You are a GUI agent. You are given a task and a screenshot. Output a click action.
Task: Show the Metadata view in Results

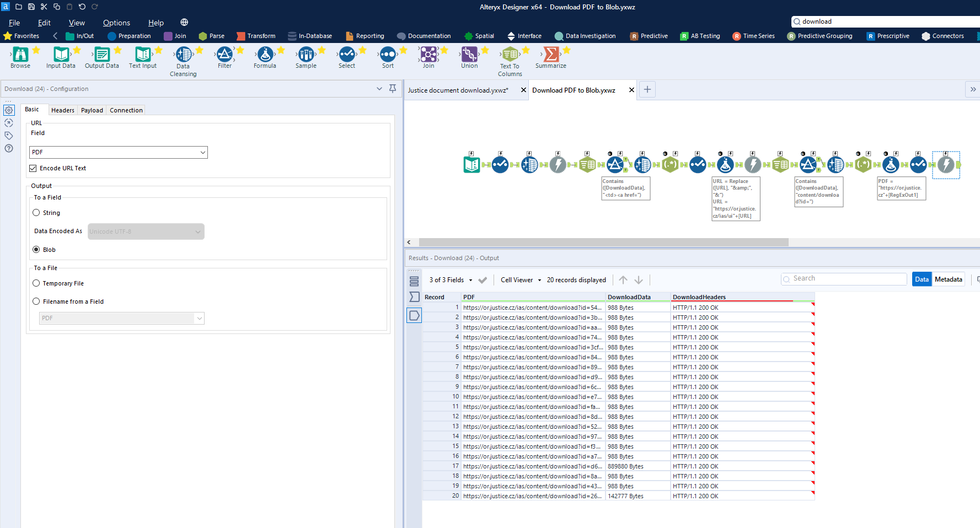click(x=949, y=279)
